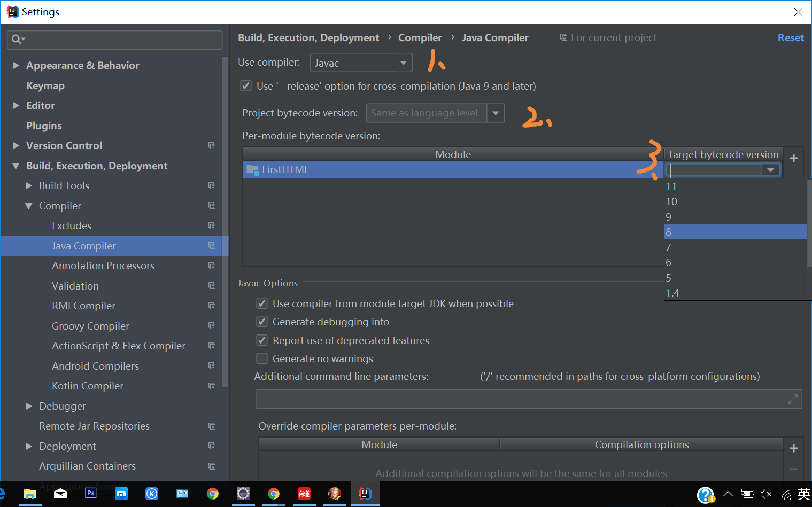Viewport: 812px width, 507px height.
Task: Expand the Editor tree node
Action: tap(16, 105)
